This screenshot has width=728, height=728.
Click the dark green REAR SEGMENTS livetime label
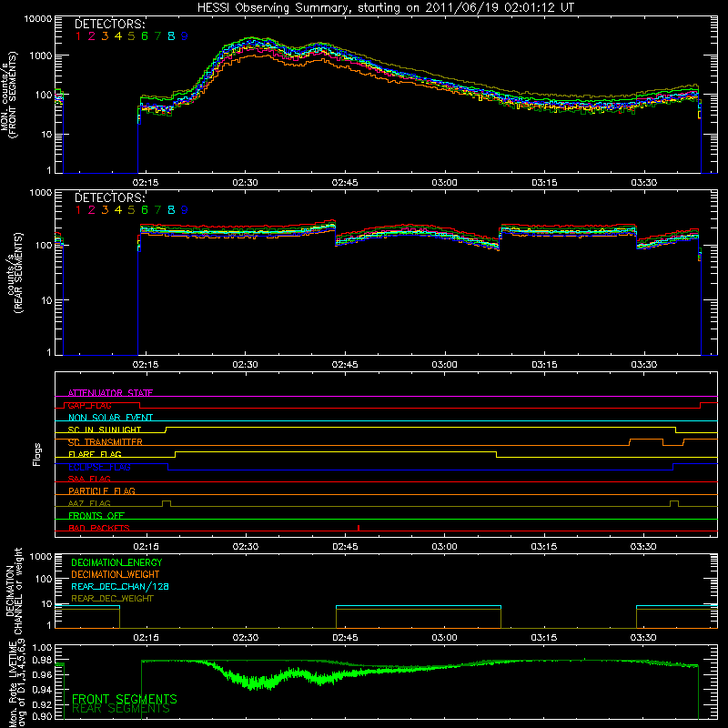tap(121, 709)
